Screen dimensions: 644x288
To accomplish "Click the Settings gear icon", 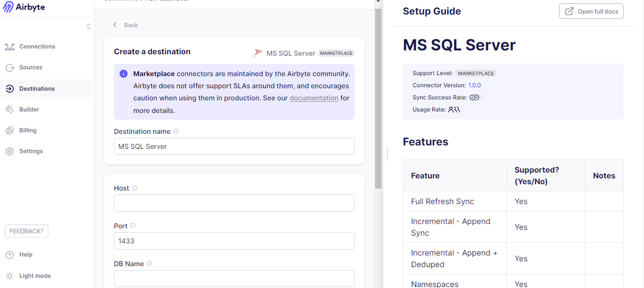I will [10, 151].
